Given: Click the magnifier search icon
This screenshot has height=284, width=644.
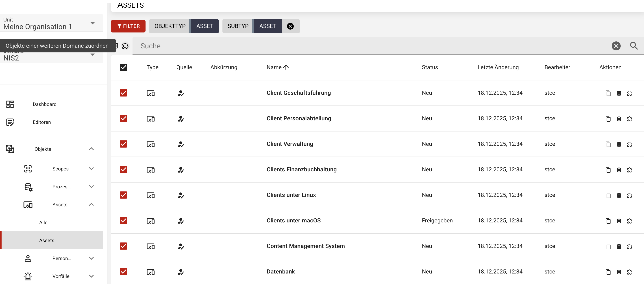Looking at the screenshot, I should pyautogui.click(x=633, y=46).
